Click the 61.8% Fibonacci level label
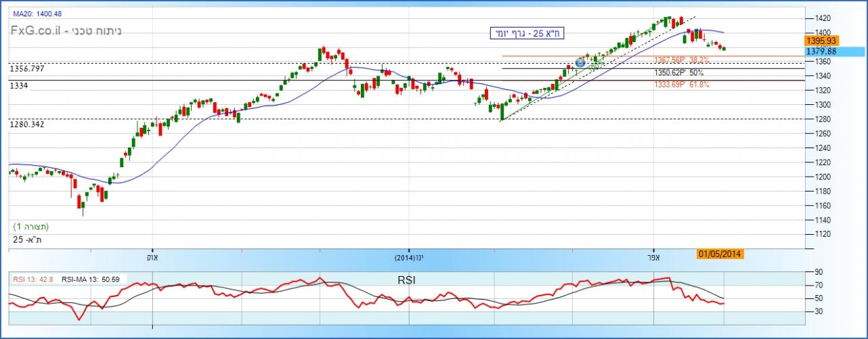868x339 pixels. tap(681, 85)
